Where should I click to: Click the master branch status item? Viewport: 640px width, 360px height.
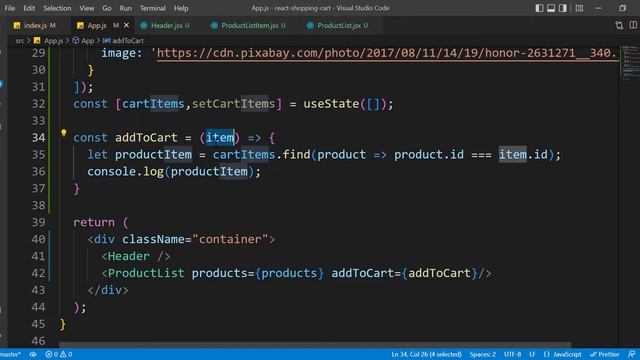point(10,354)
